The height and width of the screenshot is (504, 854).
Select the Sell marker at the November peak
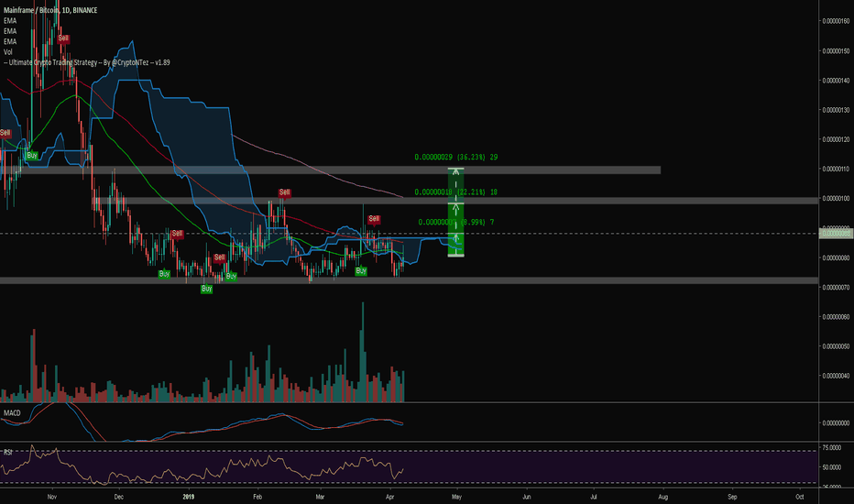(x=63, y=38)
